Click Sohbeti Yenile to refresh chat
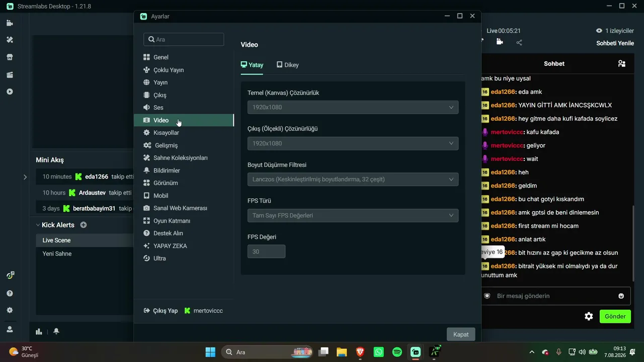Viewport: 644px width, 362px height. pos(615,43)
